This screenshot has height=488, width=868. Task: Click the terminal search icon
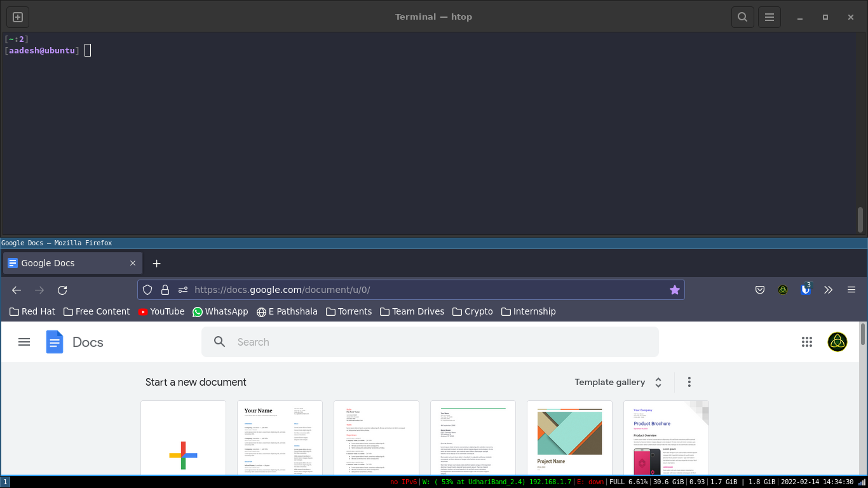click(x=742, y=17)
